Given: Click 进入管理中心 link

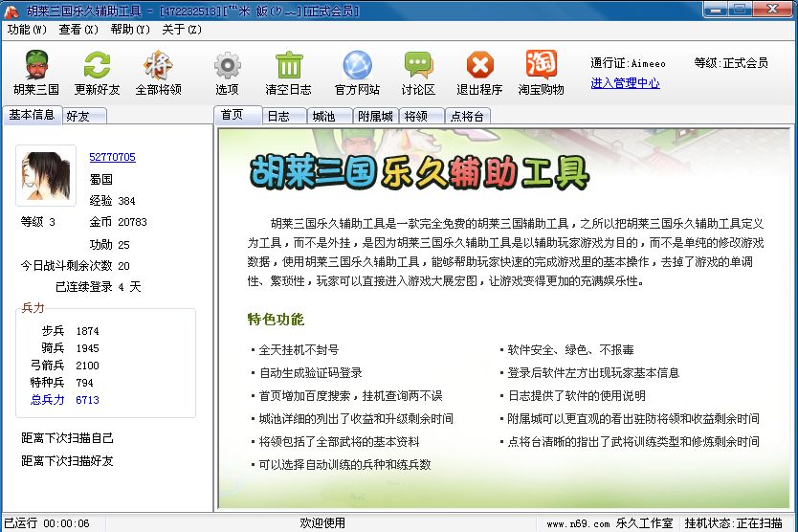Looking at the screenshot, I should (625, 83).
